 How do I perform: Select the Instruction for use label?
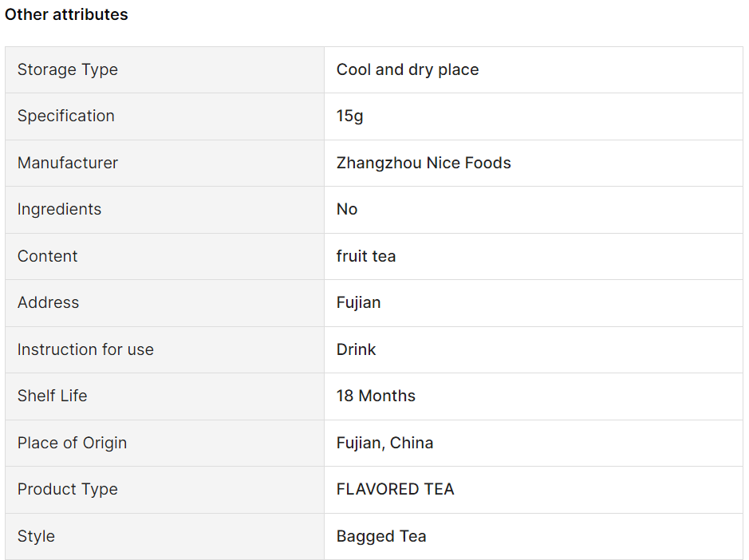(85, 349)
